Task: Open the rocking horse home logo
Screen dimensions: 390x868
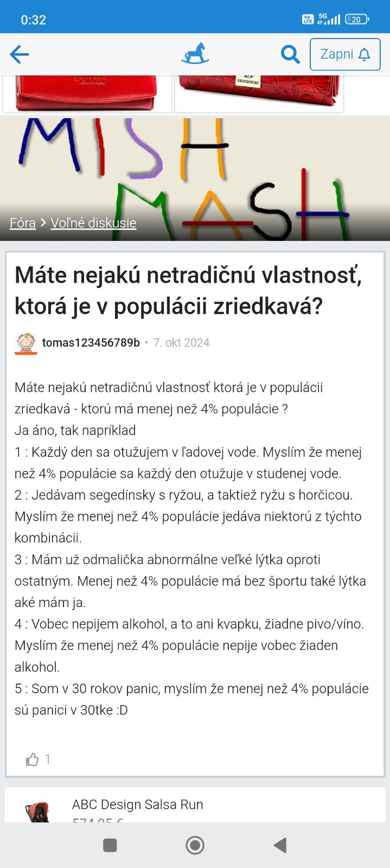Action: click(195, 54)
